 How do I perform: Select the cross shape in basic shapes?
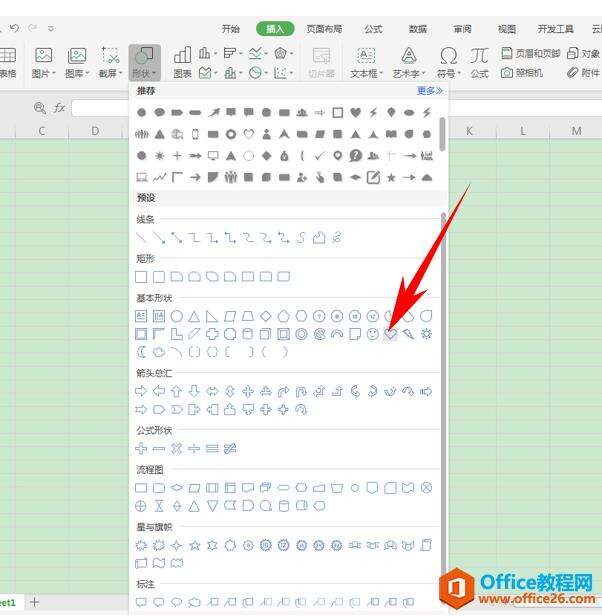(212, 334)
